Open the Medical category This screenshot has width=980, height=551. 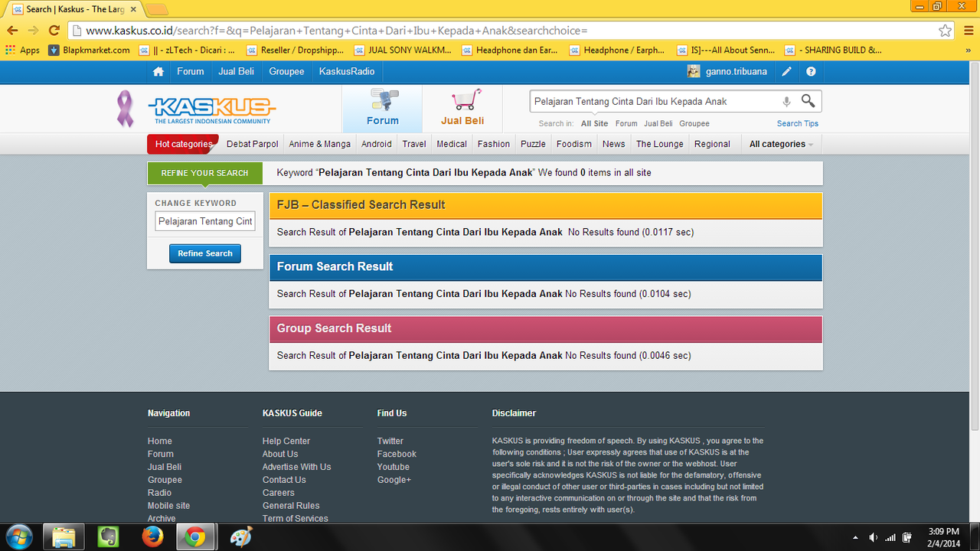pyautogui.click(x=452, y=144)
